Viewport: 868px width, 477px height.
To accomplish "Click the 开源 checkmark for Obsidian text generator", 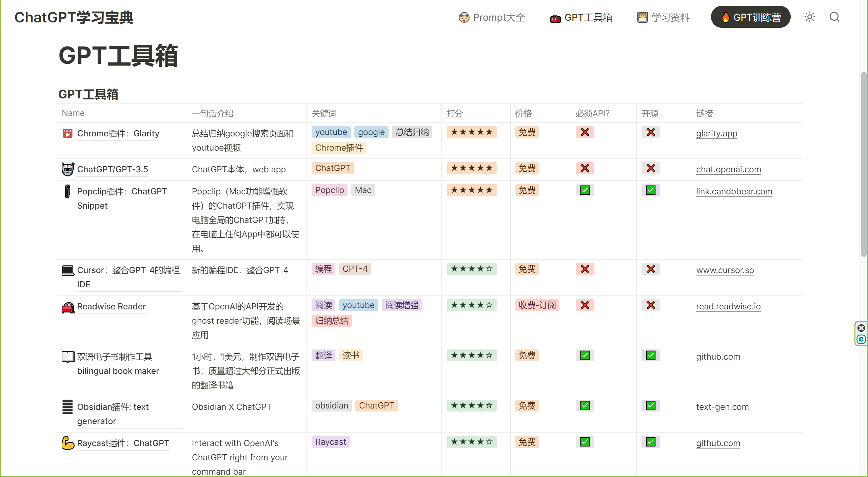I will [651, 406].
